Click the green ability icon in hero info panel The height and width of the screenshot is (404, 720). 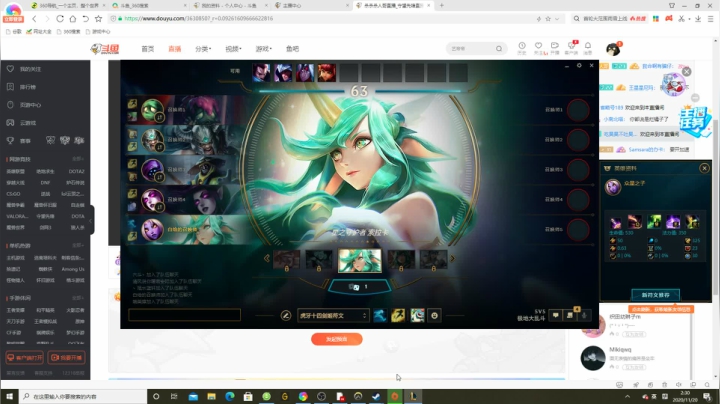click(654, 222)
